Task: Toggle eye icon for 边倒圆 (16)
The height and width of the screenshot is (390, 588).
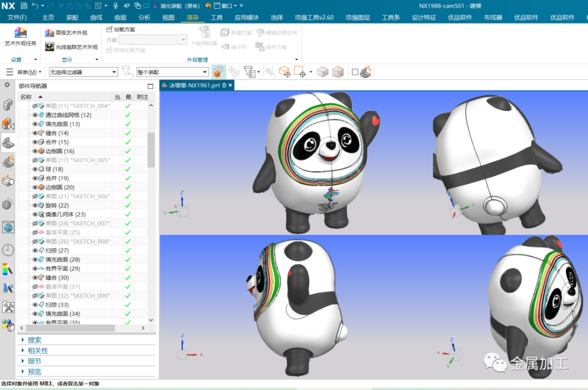Action: click(x=35, y=151)
